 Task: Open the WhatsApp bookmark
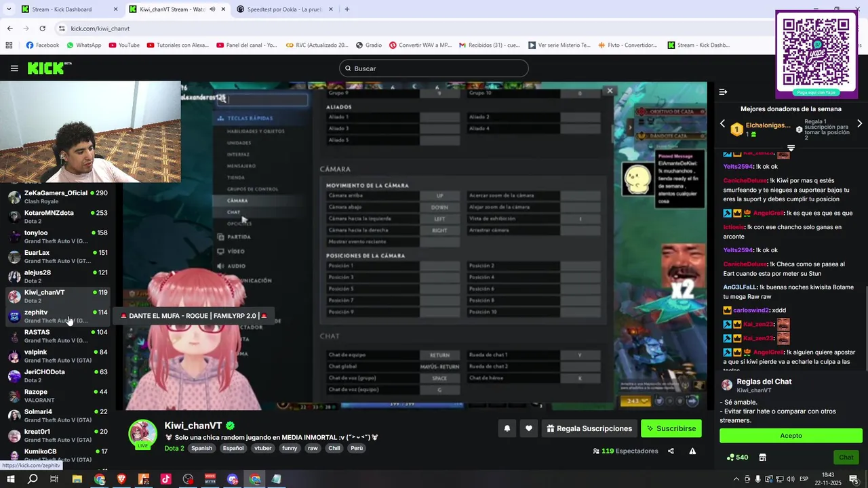click(84, 45)
